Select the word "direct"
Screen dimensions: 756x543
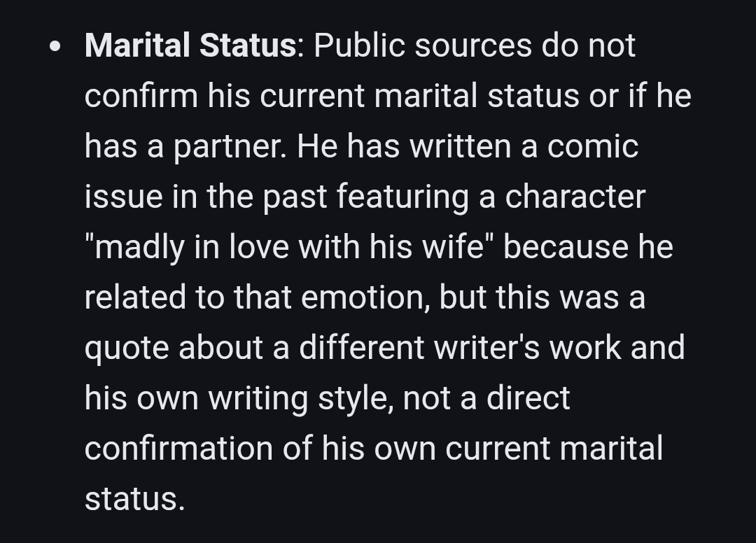[528, 399]
